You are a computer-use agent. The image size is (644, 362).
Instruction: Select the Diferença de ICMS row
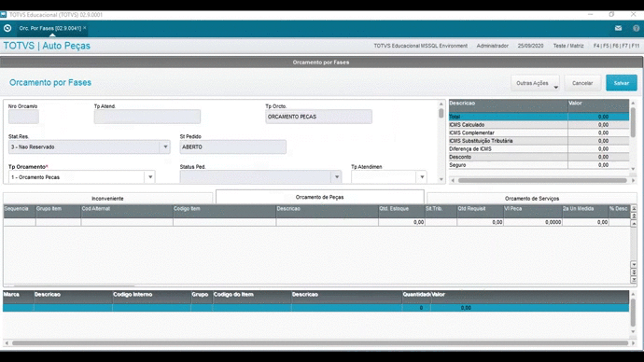[x=539, y=149]
